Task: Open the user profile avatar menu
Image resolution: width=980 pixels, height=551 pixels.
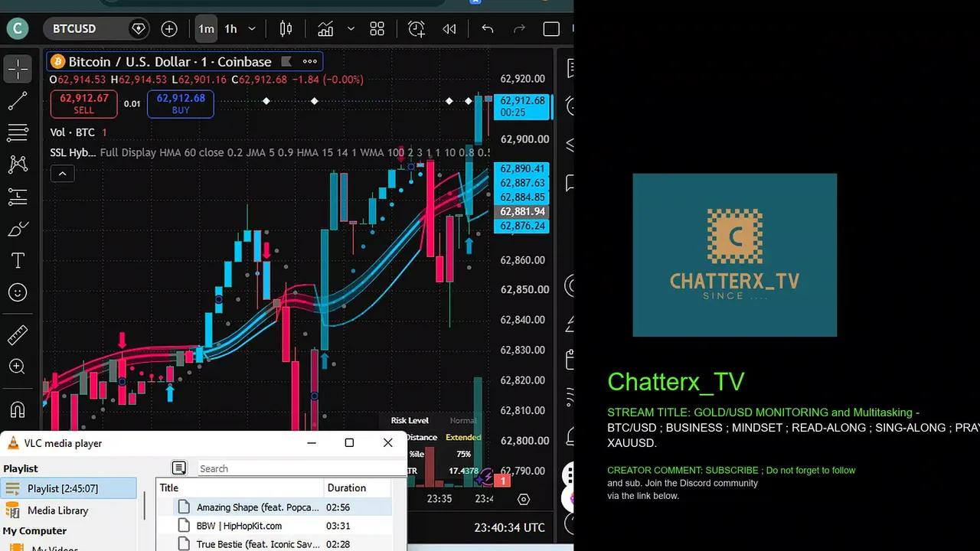Action: pyautogui.click(x=18, y=29)
